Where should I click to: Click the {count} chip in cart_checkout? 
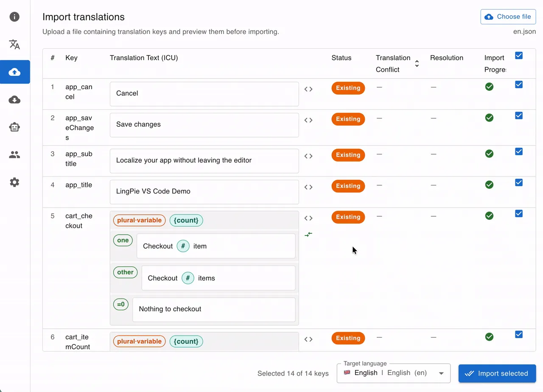coord(186,220)
